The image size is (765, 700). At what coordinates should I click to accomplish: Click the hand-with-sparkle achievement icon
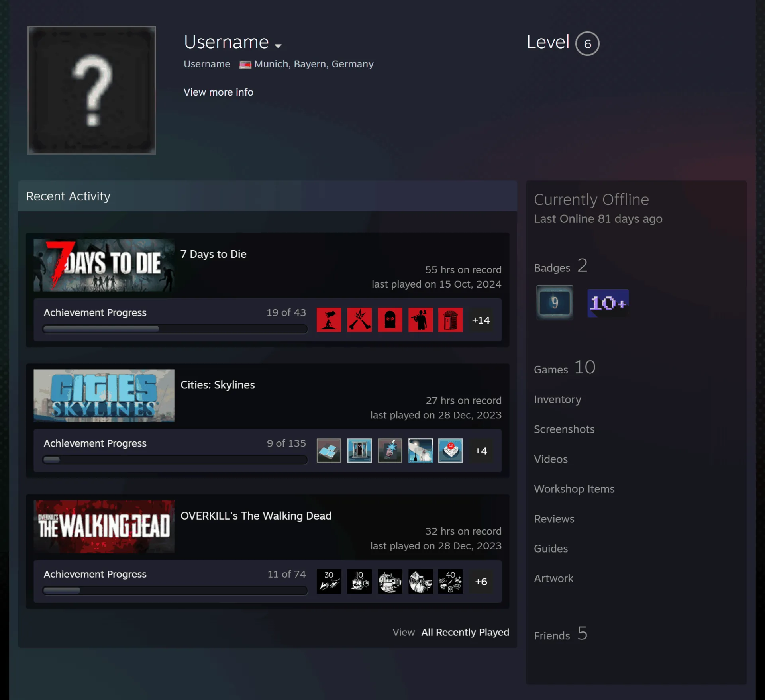click(x=390, y=451)
